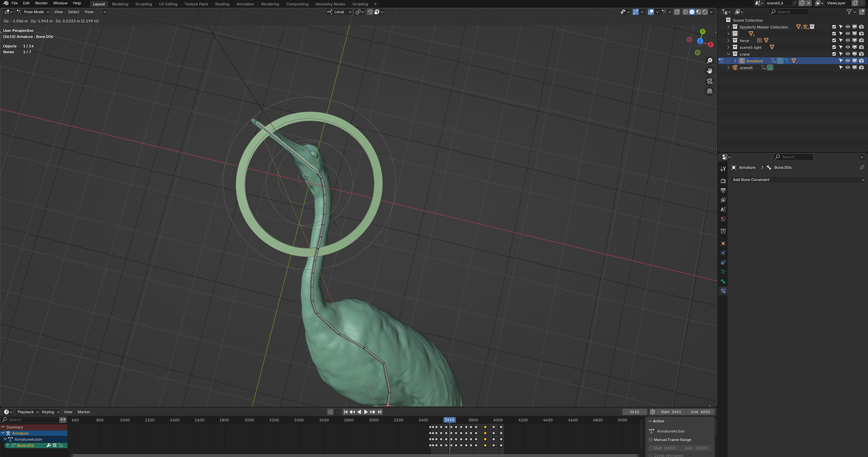Click the X axis on navigation gizmo
The height and width of the screenshot is (457, 868).
click(710, 45)
